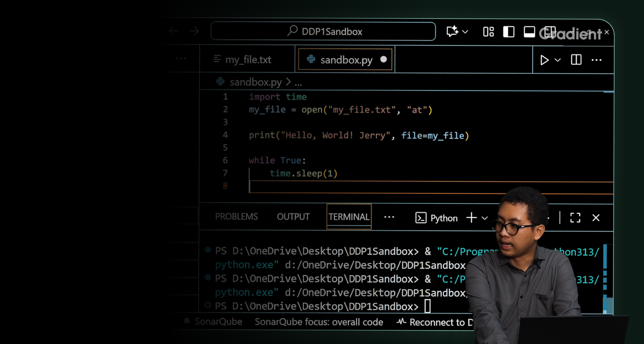Open the Customize Layout icon

[488, 32]
